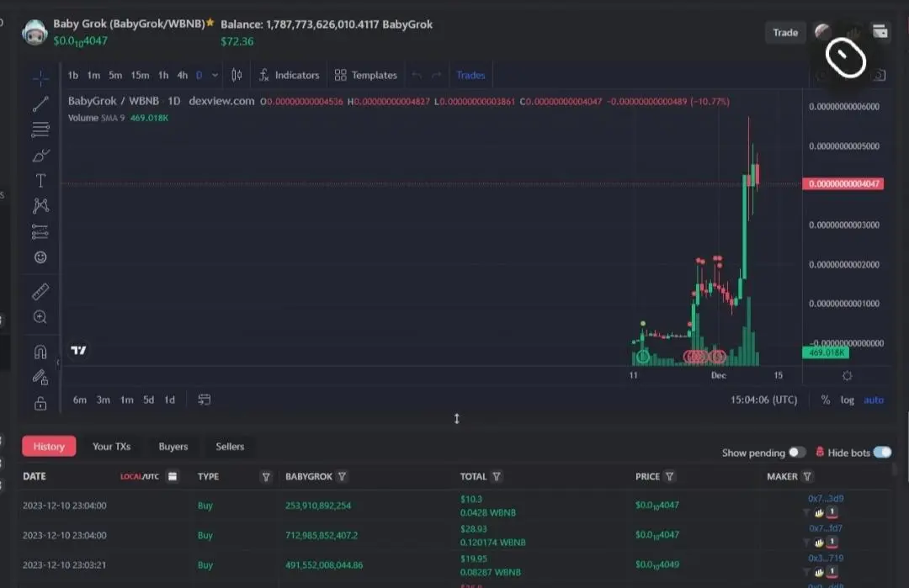Open the go-to-date calendar icon
This screenshot has height=588, width=909.
[204, 399]
